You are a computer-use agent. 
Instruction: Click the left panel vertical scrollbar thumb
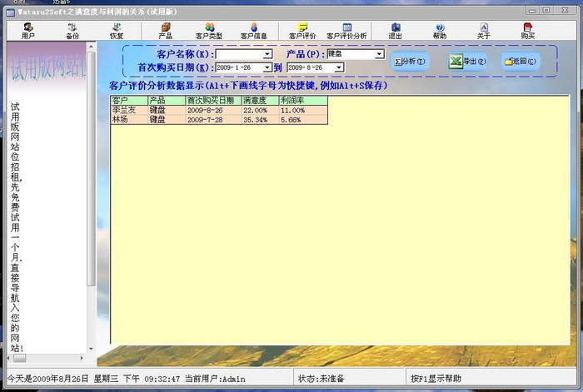coord(91,169)
